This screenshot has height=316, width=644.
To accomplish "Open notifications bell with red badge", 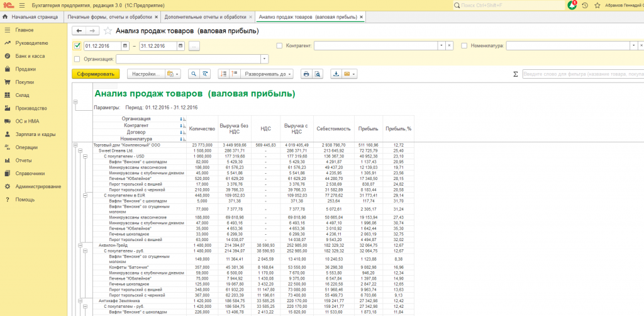I will coord(572,5).
